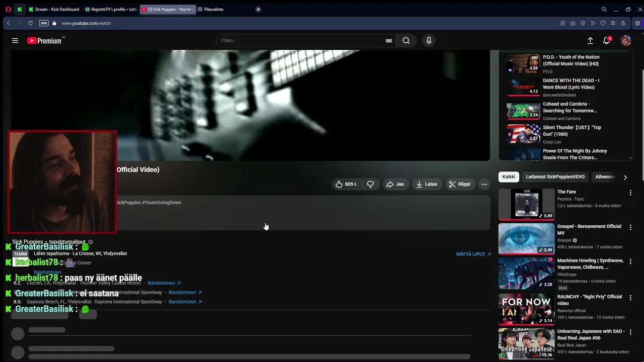Image resolution: width=644 pixels, height=362 pixels.
Task: Go forward with the browser forward arrow
Action: coord(19,23)
